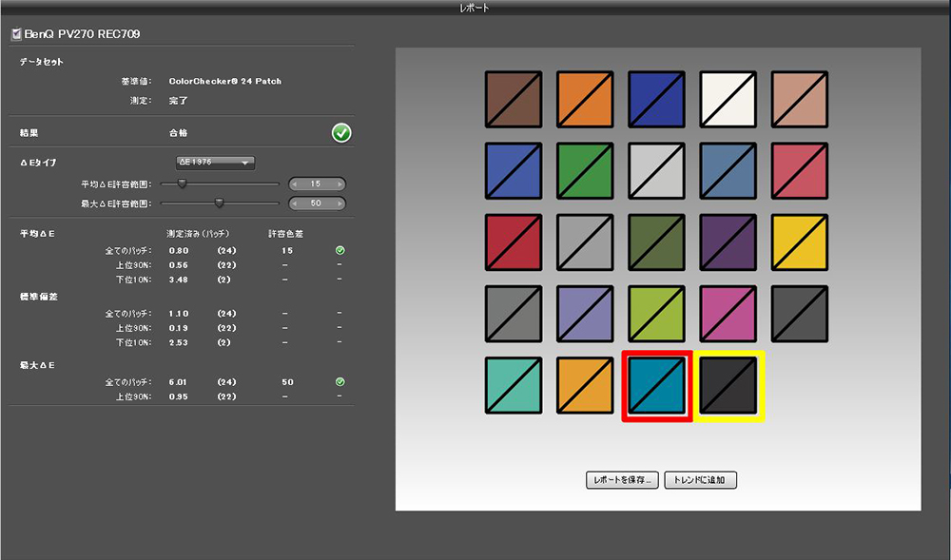This screenshot has width=951, height=560.
Task: Pick the yellow patch in the third row
Action: click(800, 242)
